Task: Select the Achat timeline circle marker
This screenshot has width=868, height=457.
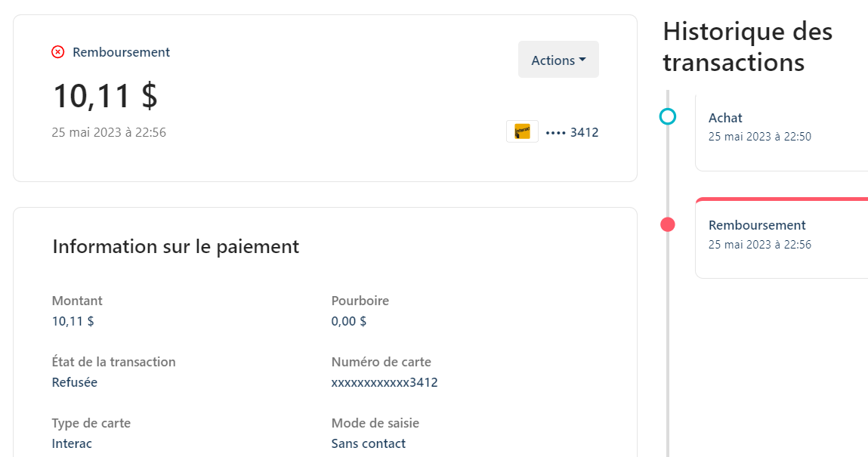Action: coord(668,117)
